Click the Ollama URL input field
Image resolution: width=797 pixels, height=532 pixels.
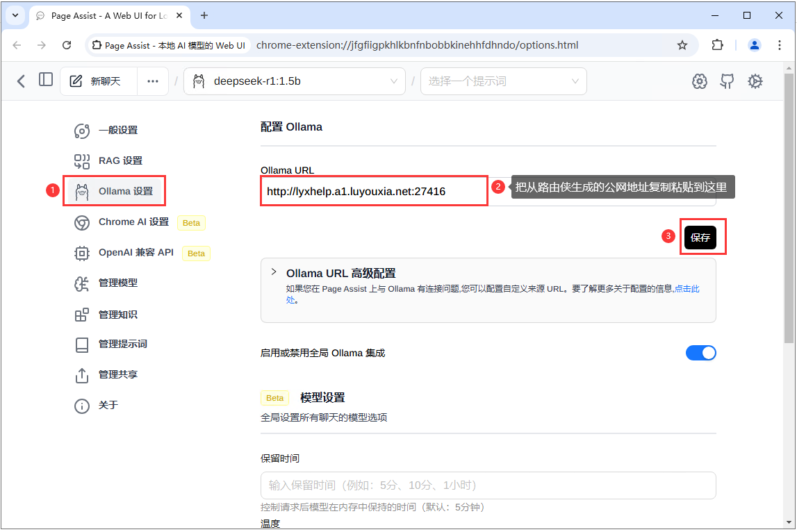(x=488, y=192)
